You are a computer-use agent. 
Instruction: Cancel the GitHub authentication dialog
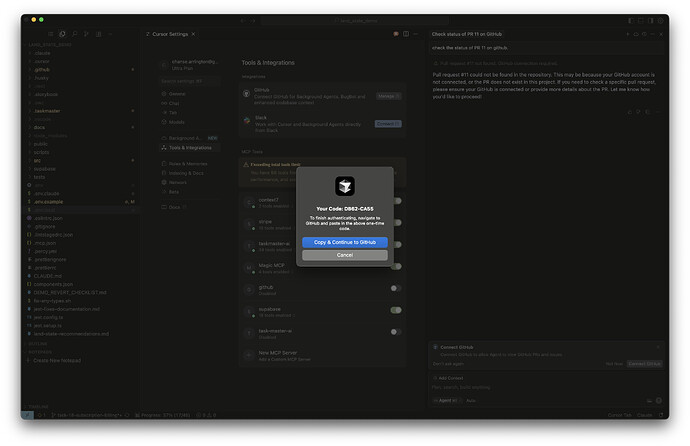pyautogui.click(x=345, y=255)
